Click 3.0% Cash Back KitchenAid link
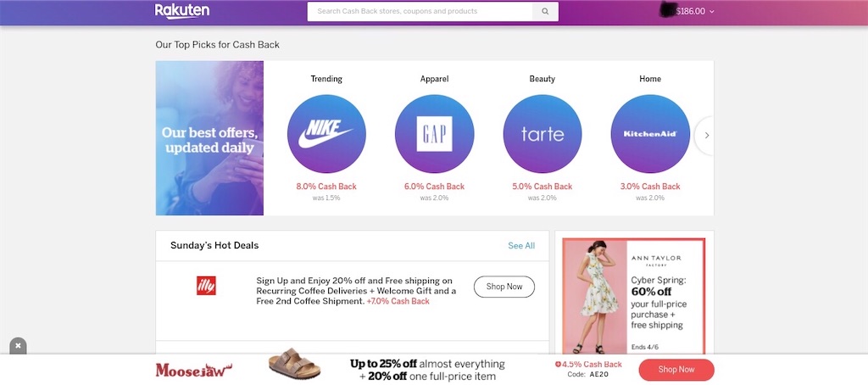This screenshot has height=385, width=868. (x=650, y=186)
